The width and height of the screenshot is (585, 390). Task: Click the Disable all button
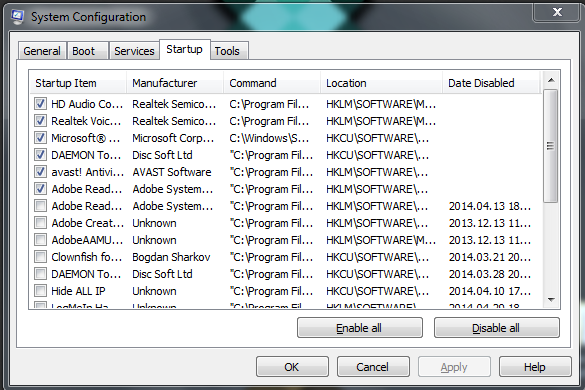coord(497,328)
